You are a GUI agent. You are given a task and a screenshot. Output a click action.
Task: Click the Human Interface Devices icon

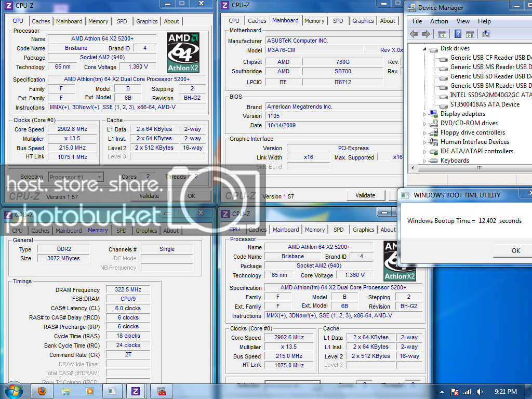pos(433,142)
